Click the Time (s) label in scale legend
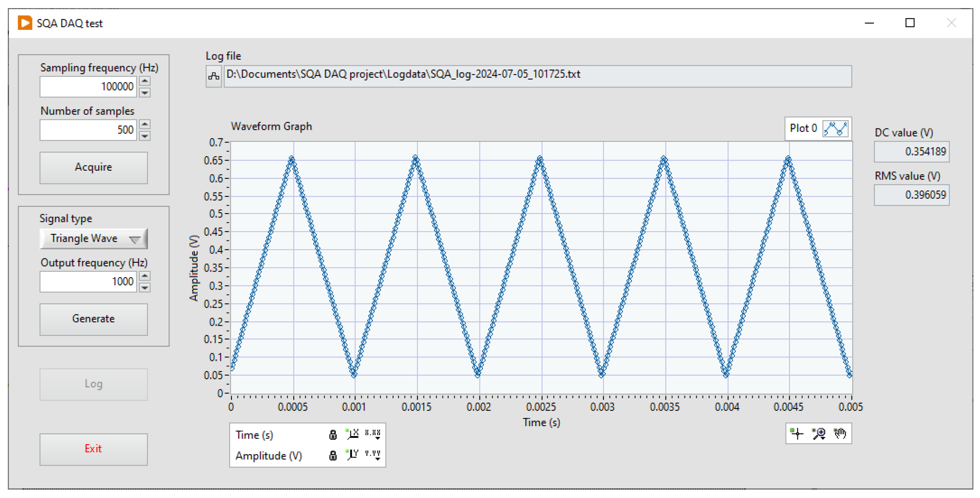The width and height of the screenshot is (980, 498). pyautogui.click(x=254, y=435)
